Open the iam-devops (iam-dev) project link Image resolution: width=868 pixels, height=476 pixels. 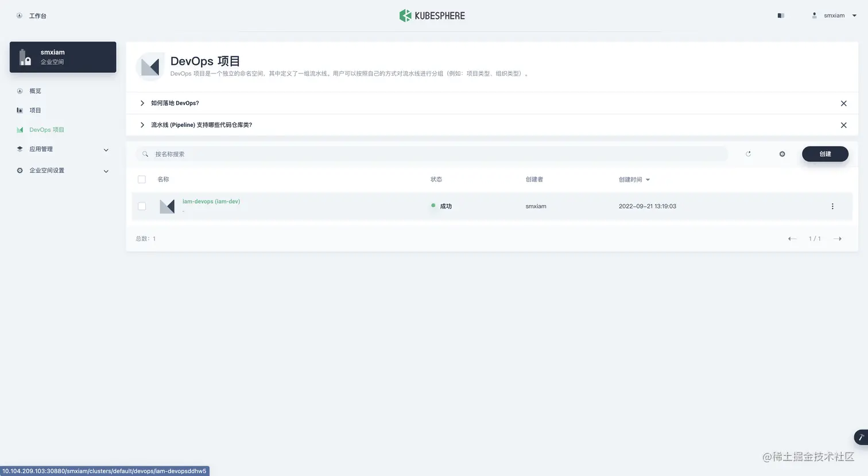211,202
